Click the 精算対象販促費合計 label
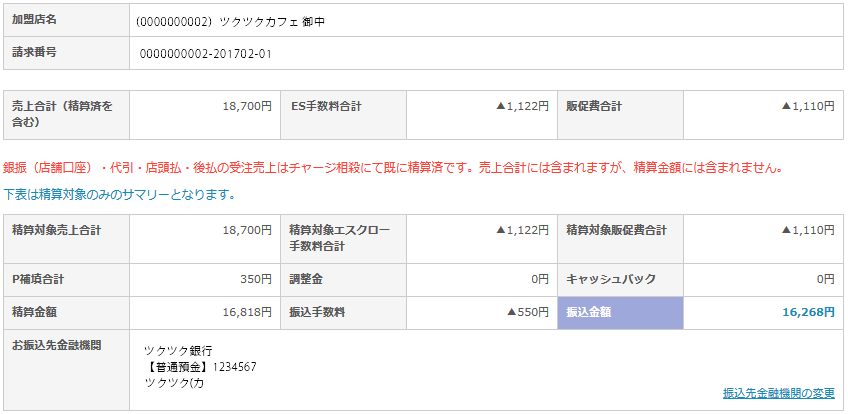 pyautogui.click(x=617, y=231)
